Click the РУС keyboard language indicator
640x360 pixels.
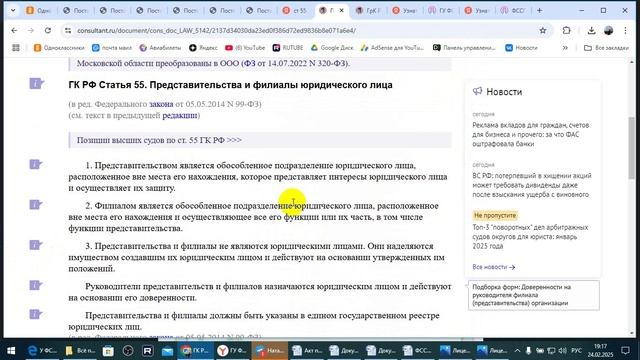[x=576, y=351]
